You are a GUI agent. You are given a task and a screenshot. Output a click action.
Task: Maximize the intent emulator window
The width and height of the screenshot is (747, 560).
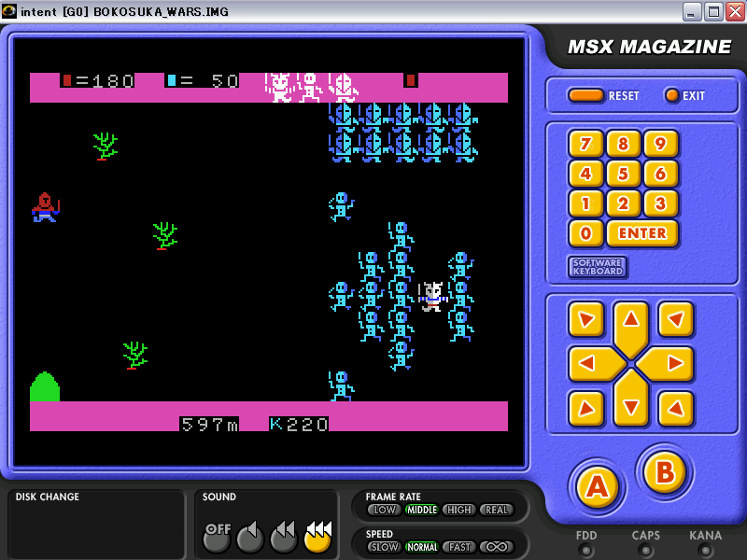[x=713, y=11]
